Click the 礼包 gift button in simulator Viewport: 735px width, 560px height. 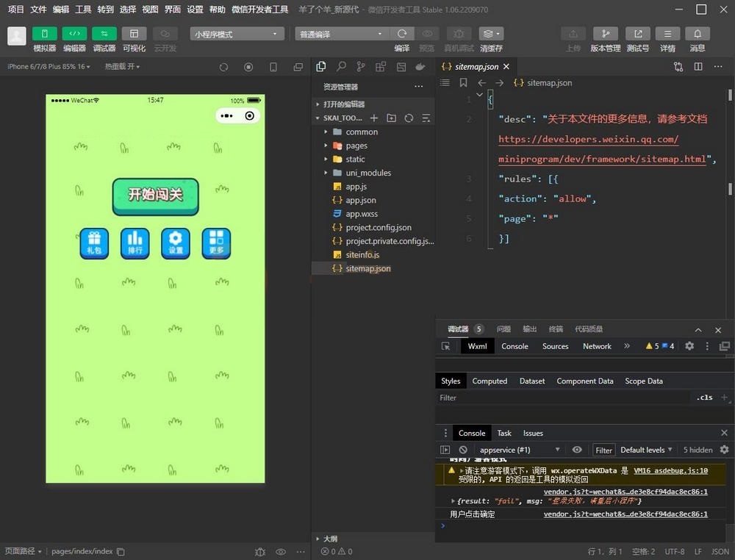click(x=94, y=243)
